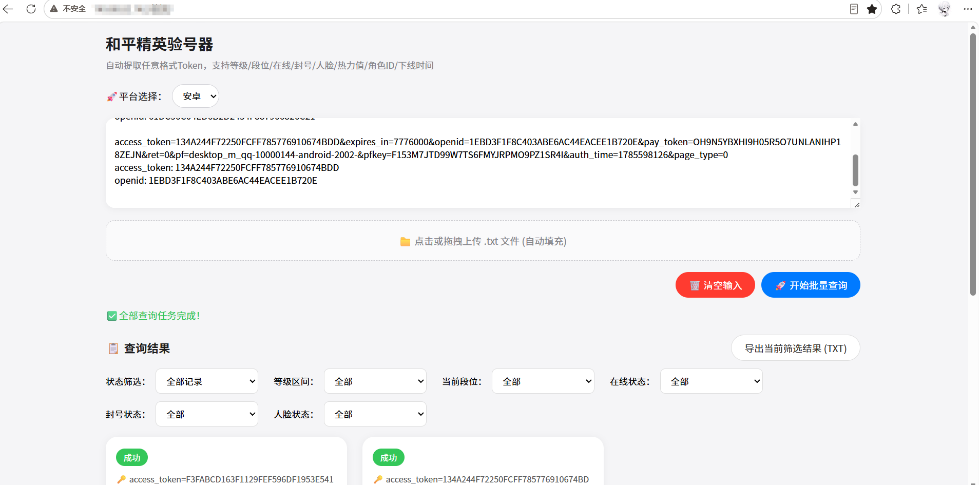
Task: Reload the page with the refresh icon
Action: 31,9
